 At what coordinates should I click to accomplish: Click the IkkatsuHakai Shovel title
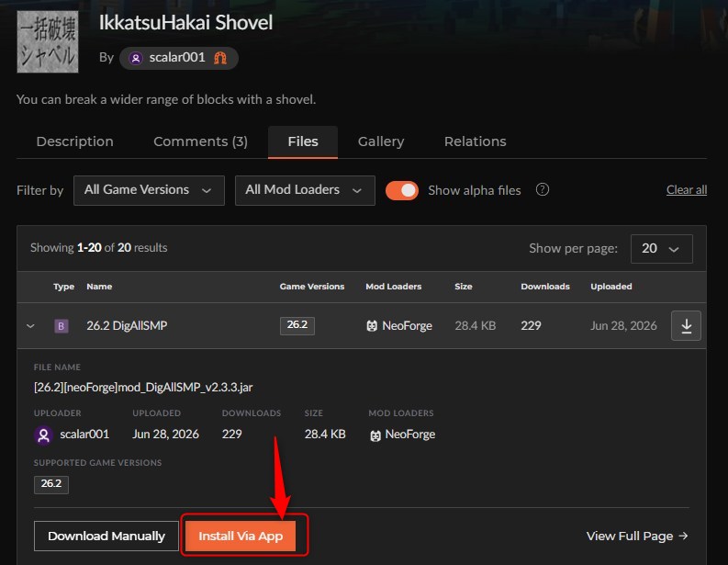click(185, 23)
